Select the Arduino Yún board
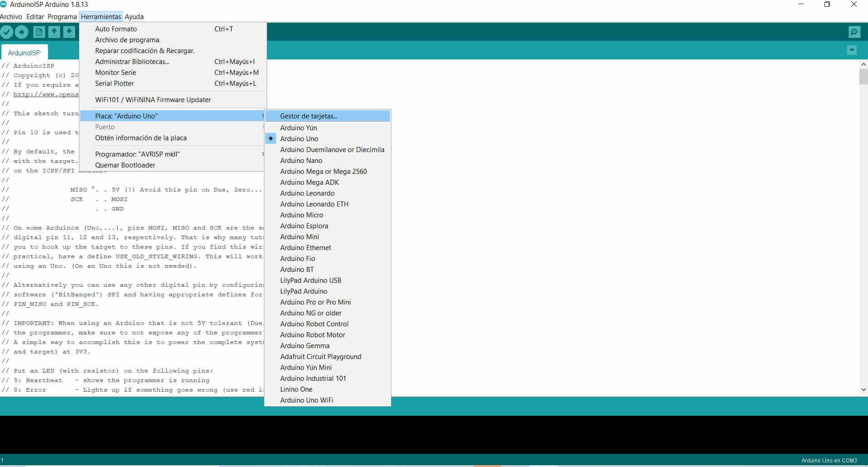This screenshot has height=467, width=868. point(327,128)
